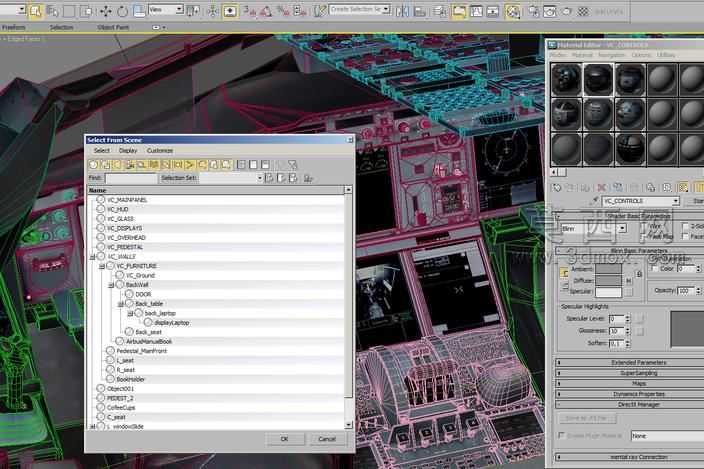This screenshot has width=704, height=469.
Task: Expand the SuperSampling rollout
Action: click(x=630, y=373)
